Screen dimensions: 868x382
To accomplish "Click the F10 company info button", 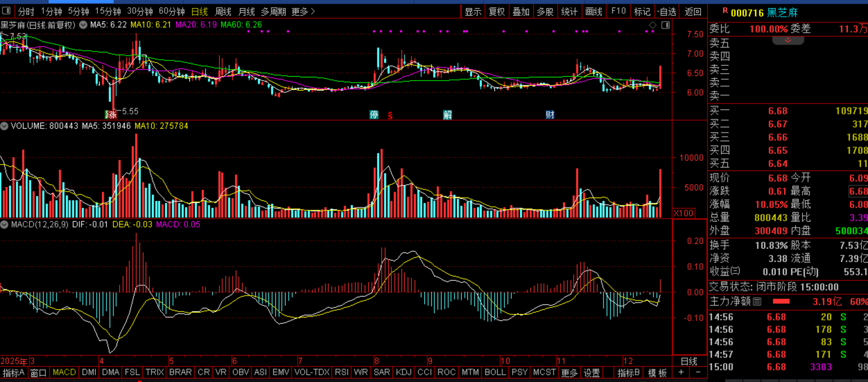I will click(618, 12).
